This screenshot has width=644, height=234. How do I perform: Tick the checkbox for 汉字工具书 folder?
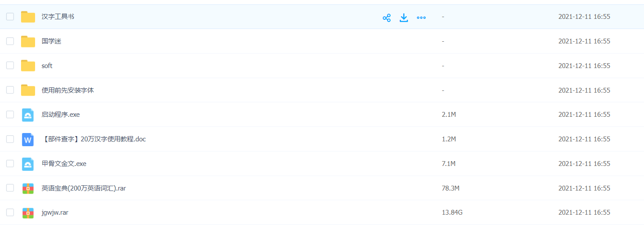click(10, 17)
